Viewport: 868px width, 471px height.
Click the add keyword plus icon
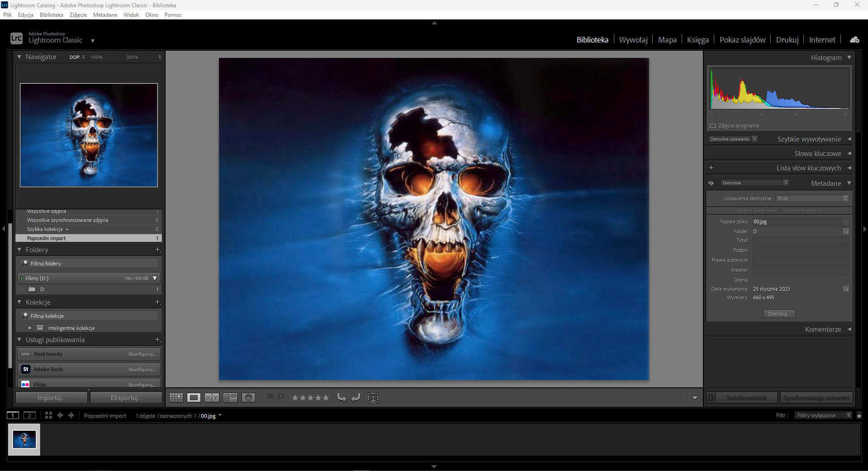pos(711,168)
